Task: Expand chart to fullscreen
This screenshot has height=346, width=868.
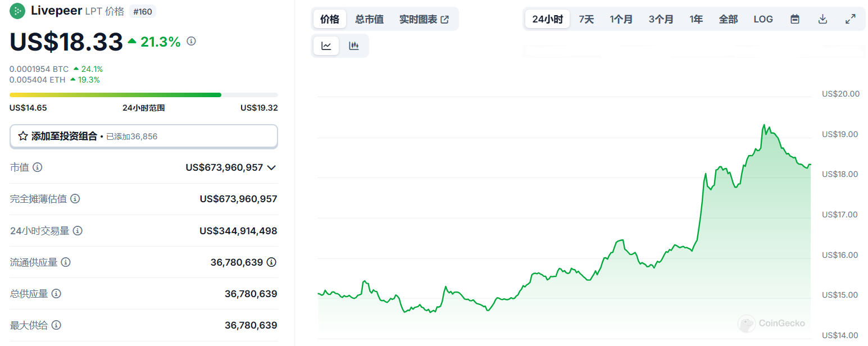Action: pyautogui.click(x=850, y=19)
